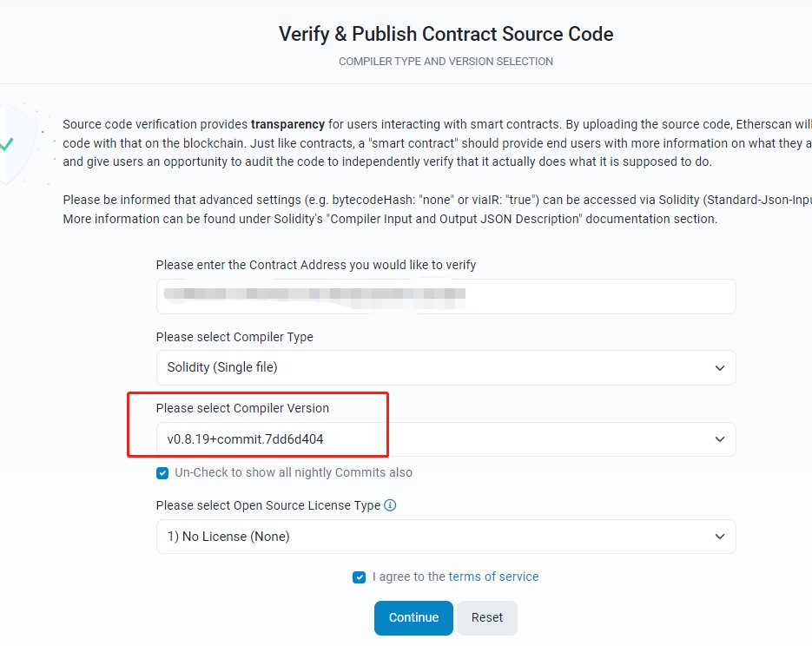
Task: Click the 'I agree to the' label text
Action: pos(408,577)
